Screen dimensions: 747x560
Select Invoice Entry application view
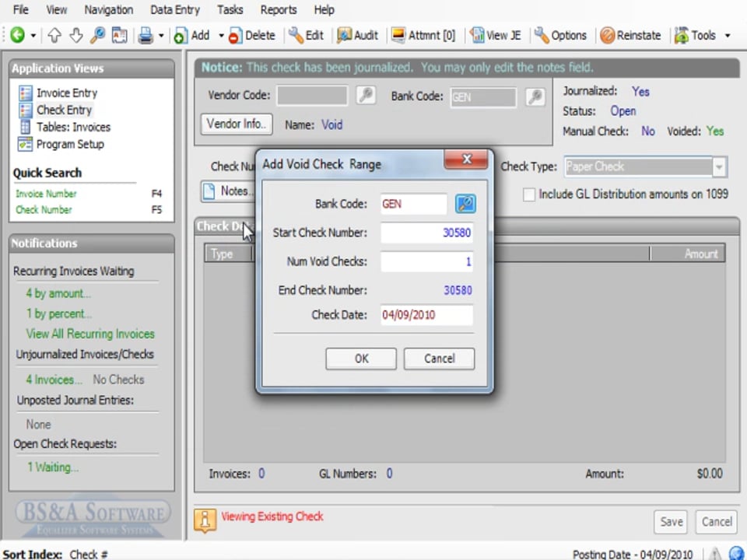click(x=58, y=93)
